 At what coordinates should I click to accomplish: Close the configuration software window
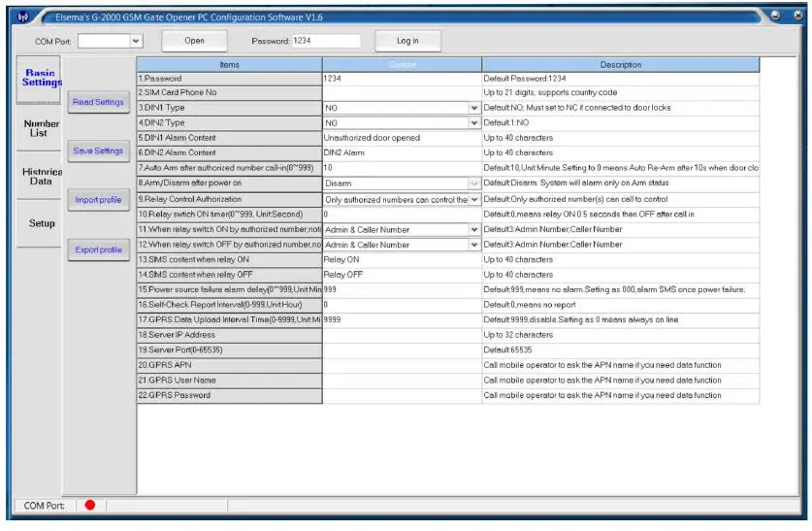[x=798, y=16]
